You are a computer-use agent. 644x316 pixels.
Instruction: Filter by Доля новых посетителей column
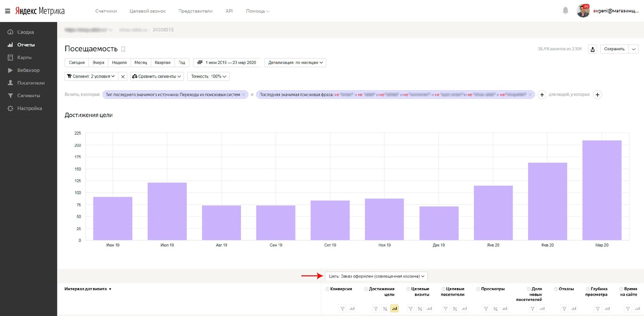pos(532,308)
